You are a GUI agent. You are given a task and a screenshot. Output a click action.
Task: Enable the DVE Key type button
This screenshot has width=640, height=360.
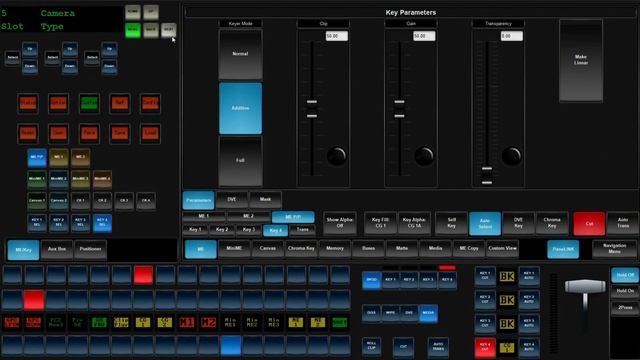point(518,223)
